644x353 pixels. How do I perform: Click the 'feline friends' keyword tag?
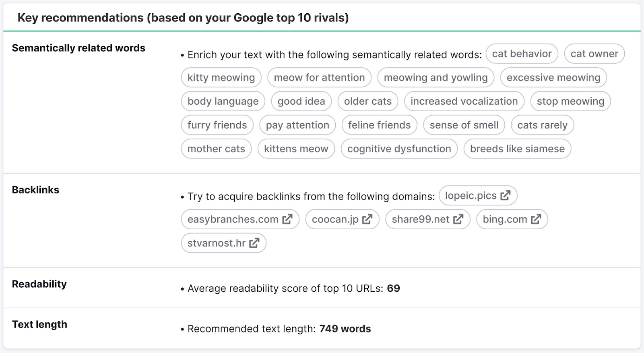coord(380,125)
